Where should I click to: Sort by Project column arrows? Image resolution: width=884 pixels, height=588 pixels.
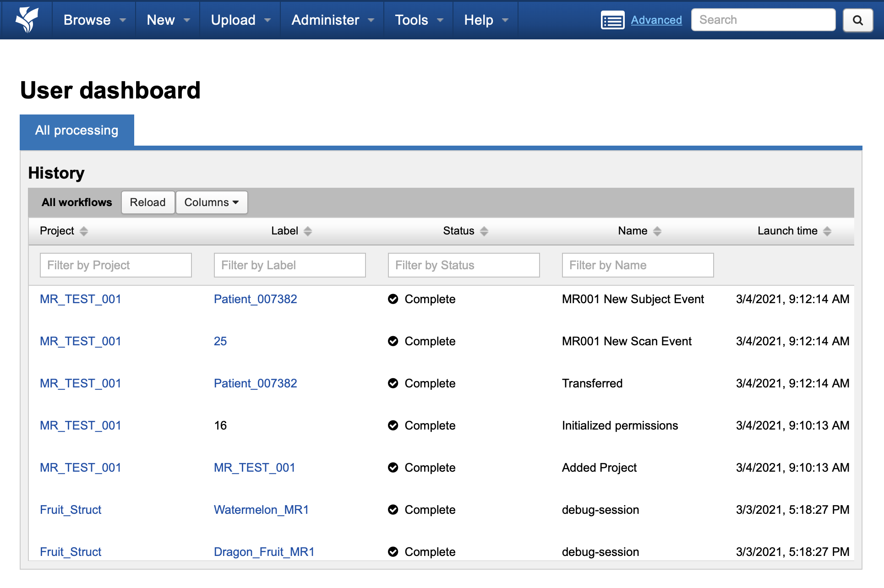(84, 231)
